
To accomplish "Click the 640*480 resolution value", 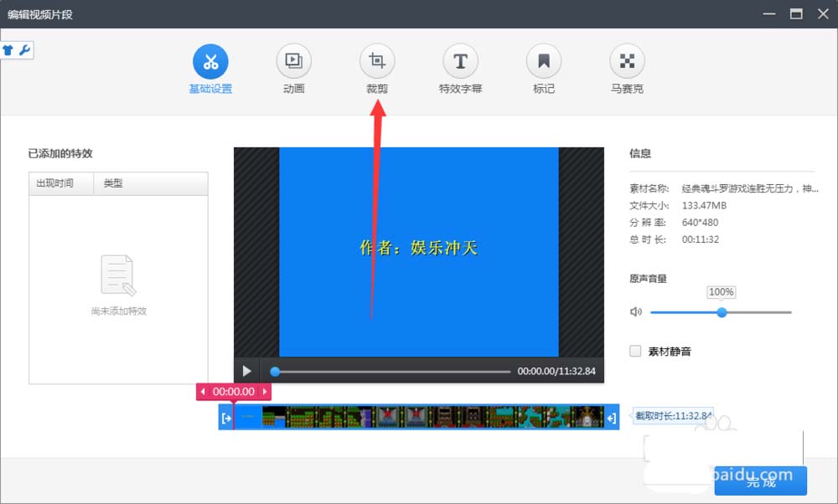I will [700, 223].
